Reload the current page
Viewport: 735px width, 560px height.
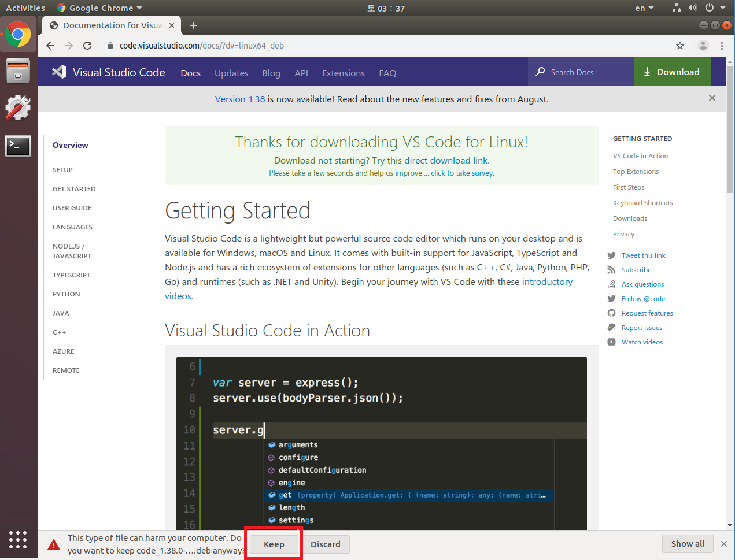coord(87,46)
